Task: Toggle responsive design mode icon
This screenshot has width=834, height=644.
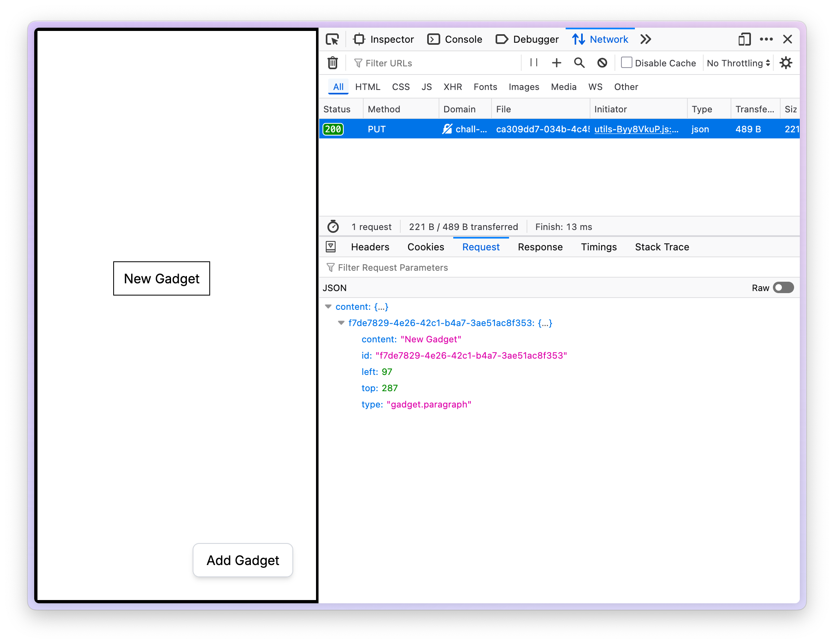Action: pyautogui.click(x=744, y=39)
